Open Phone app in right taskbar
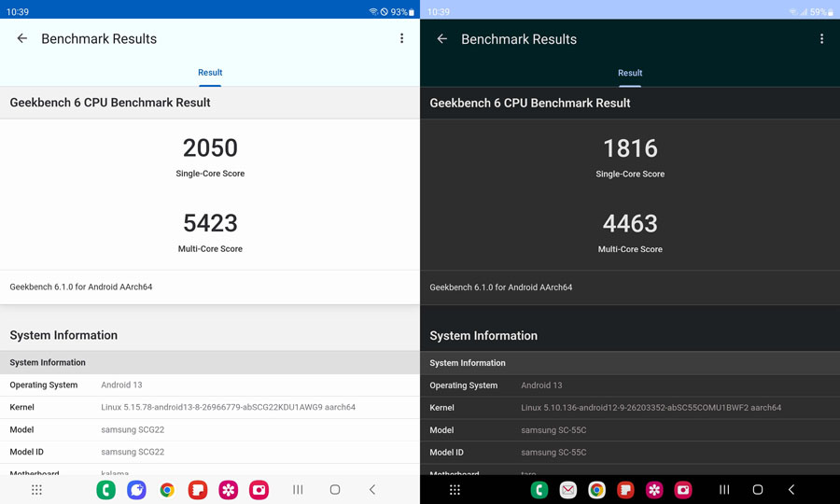Viewport: 840px width, 504px height. pyautogui.click(x=539, y=490)
